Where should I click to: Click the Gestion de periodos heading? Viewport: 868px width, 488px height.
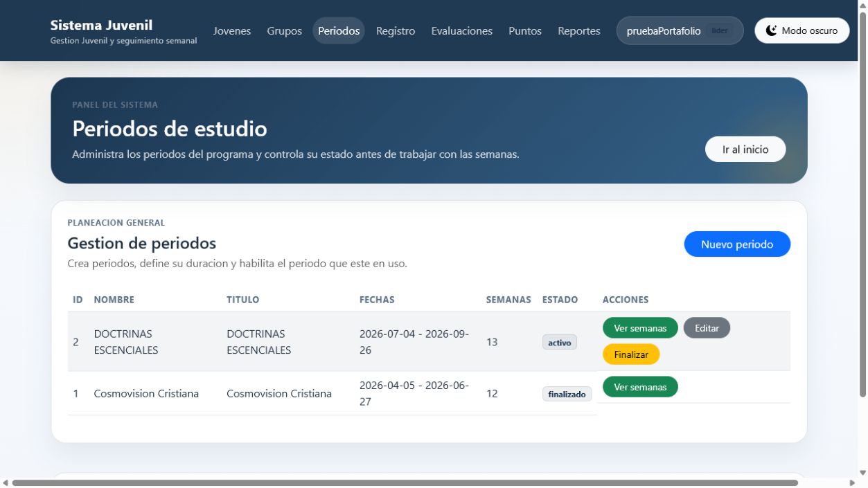(142, 243)
